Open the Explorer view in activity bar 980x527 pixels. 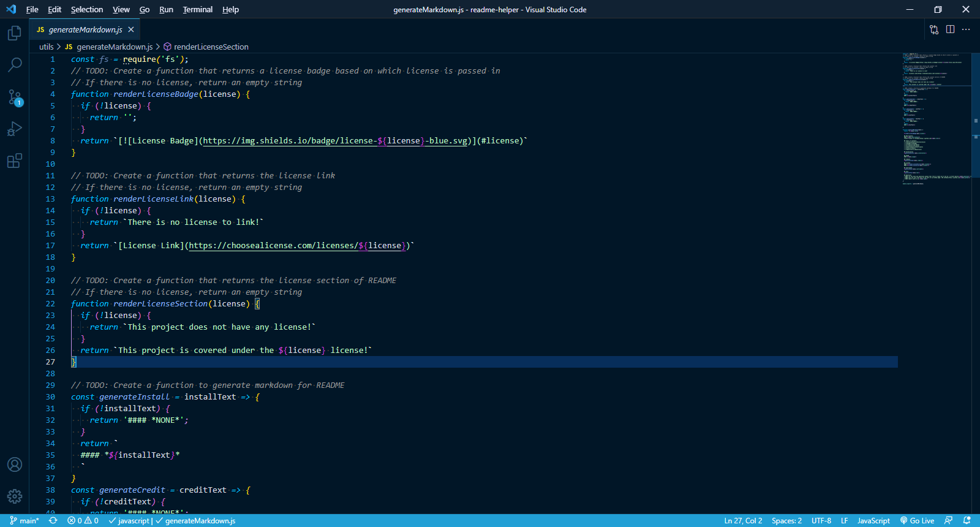click(x=15, y=32)
